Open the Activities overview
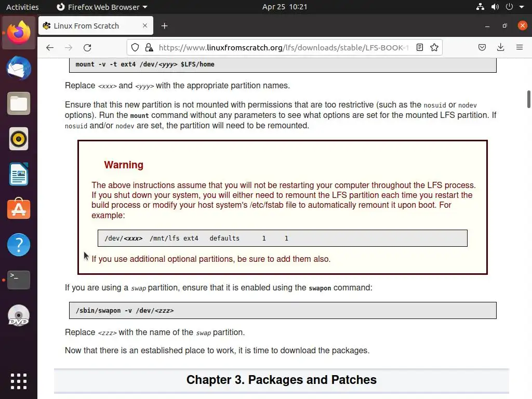This screenshot has height=399, width=532. click(x=22, y=7)
